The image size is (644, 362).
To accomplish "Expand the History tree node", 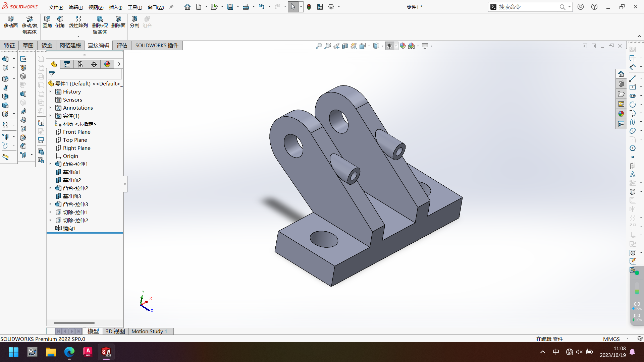I will click(50, 92).
